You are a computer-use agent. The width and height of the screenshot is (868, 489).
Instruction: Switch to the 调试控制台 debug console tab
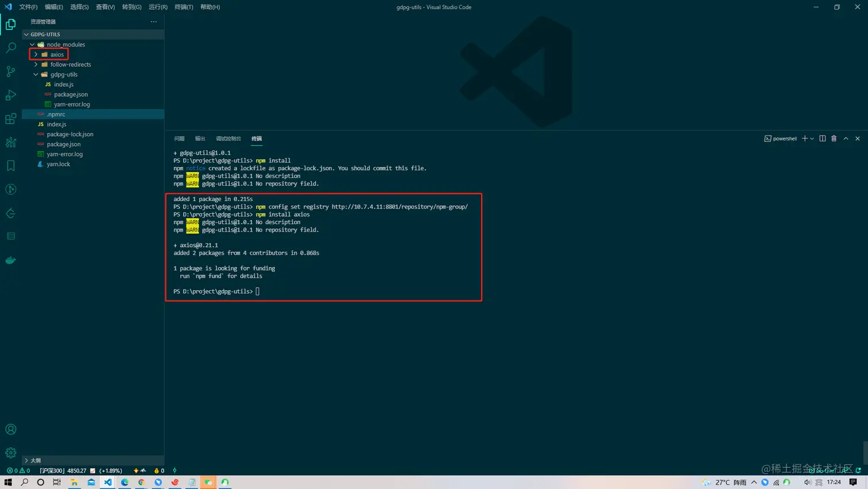(x=228, y=138)
